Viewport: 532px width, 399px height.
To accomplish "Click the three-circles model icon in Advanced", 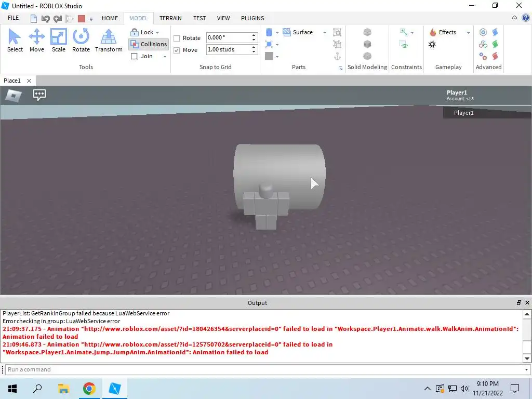I will pos(483,44).
